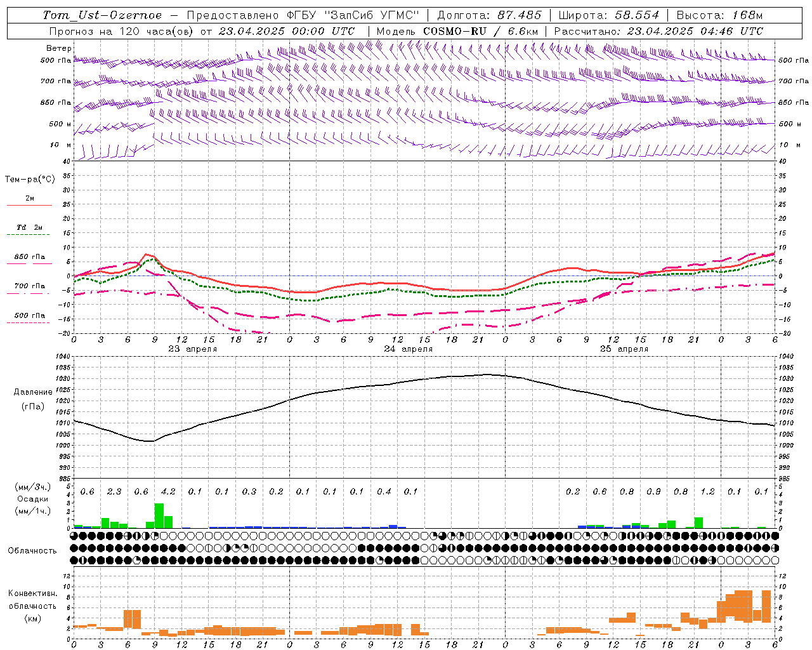Screen dimensions: 812x650
Task: Click the station title Tom_Ust-Ozernoe
Action: [x=102, y=15]
